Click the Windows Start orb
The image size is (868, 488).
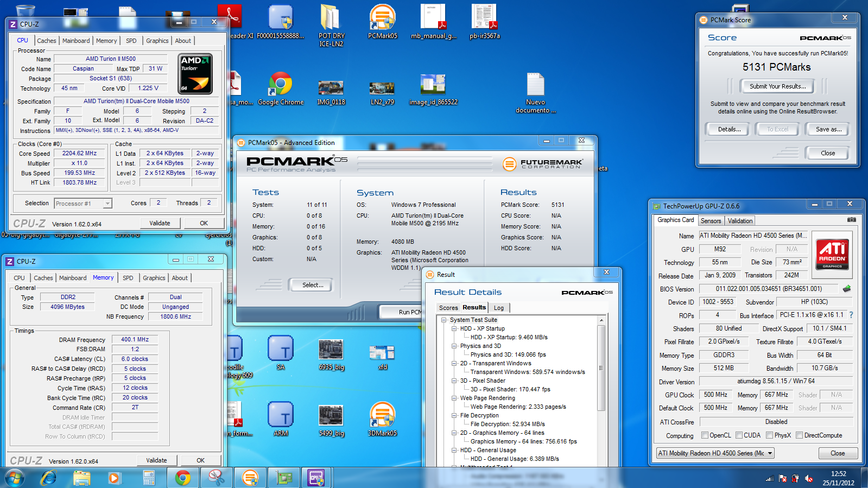[15, 478]
